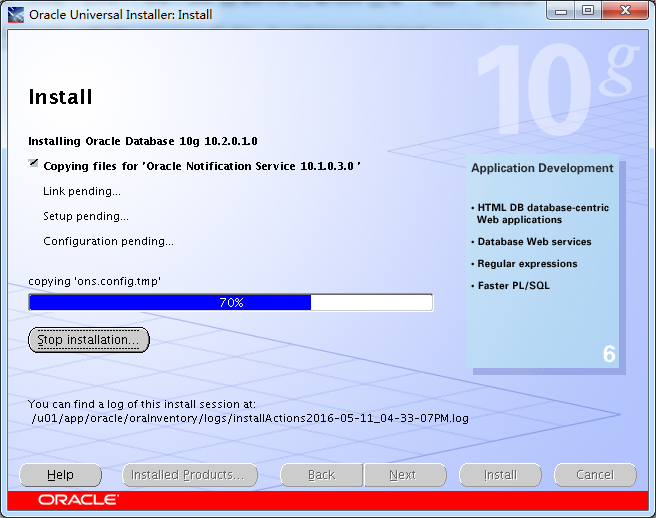Click the Stop installation button
The image size is (656, 518).
click(x=89, y=340)
